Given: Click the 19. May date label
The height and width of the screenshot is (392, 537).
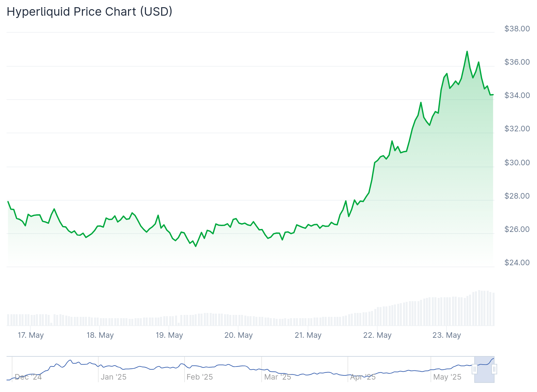Looking at the screenshot, I should pyautogui.click(x=169, y=335).
